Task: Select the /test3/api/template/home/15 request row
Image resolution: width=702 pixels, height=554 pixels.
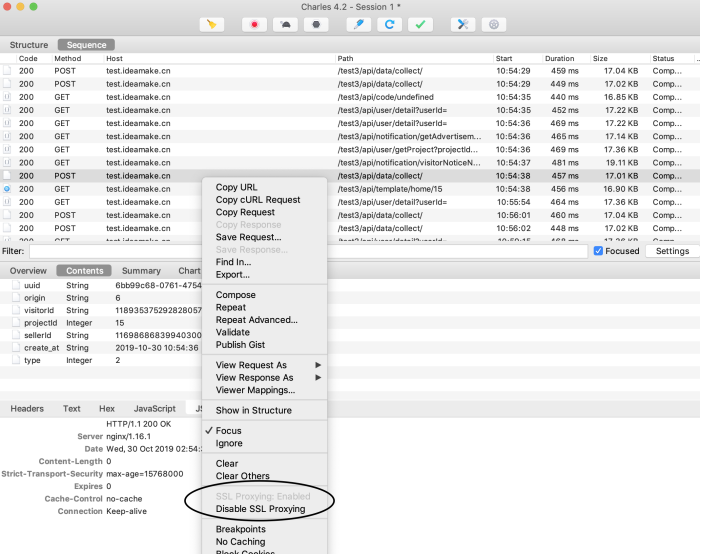Action: click(x=350, y=189)
